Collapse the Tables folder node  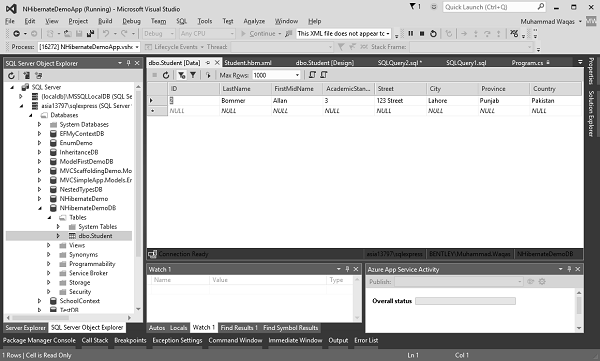(x=49, y=217)
